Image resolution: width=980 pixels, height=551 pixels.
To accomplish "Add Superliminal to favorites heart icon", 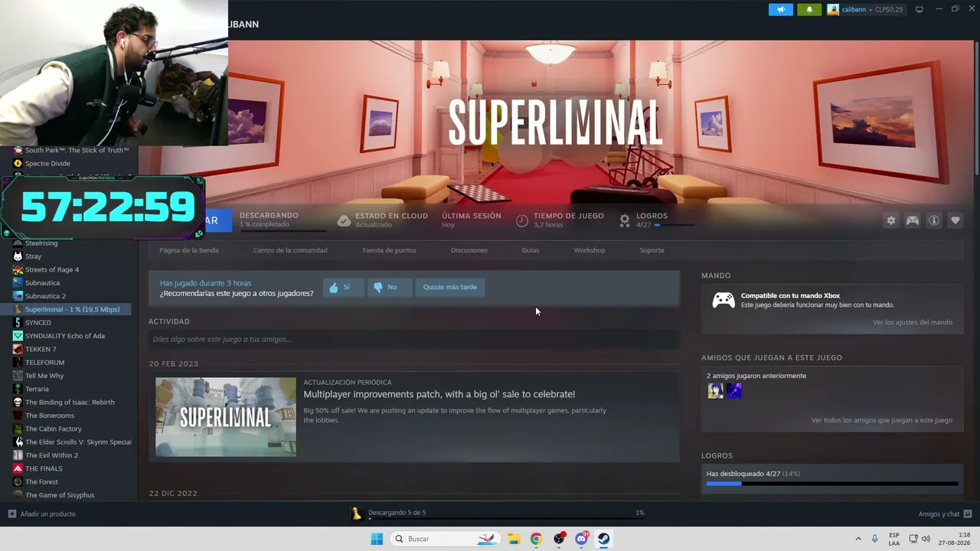I will [x=955, y=220].
